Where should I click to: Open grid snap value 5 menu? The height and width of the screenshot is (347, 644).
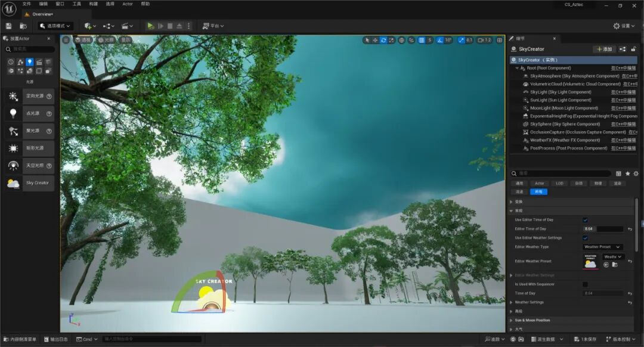(x=429, y=40)
